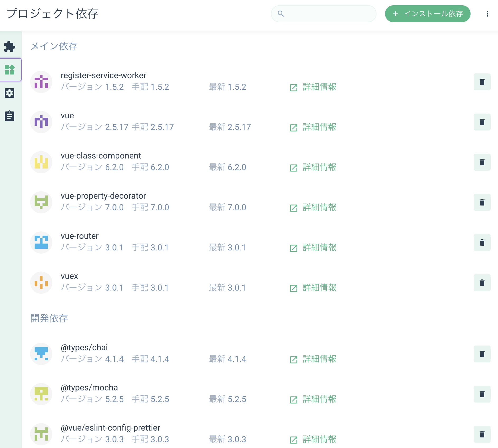
Task: Remove vue-class-component via trash icon
Action: coord(482,162)
